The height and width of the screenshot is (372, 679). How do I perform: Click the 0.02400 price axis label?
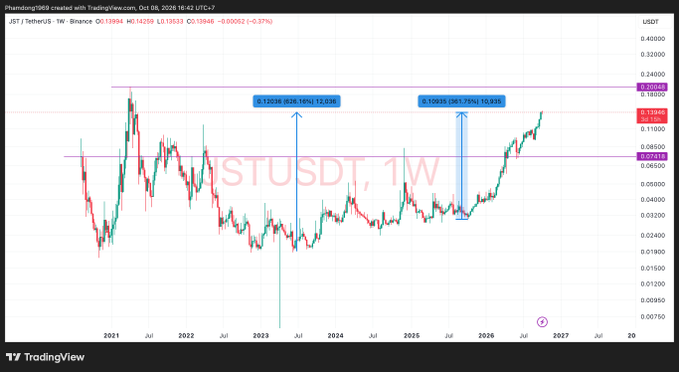pyautogui.click(x=653, y=236)
